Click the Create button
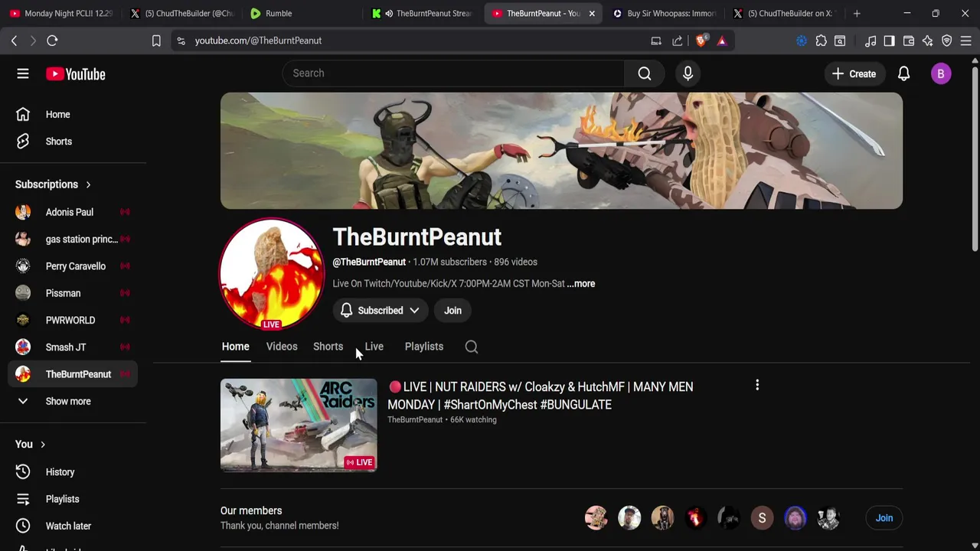 point(854,73)
